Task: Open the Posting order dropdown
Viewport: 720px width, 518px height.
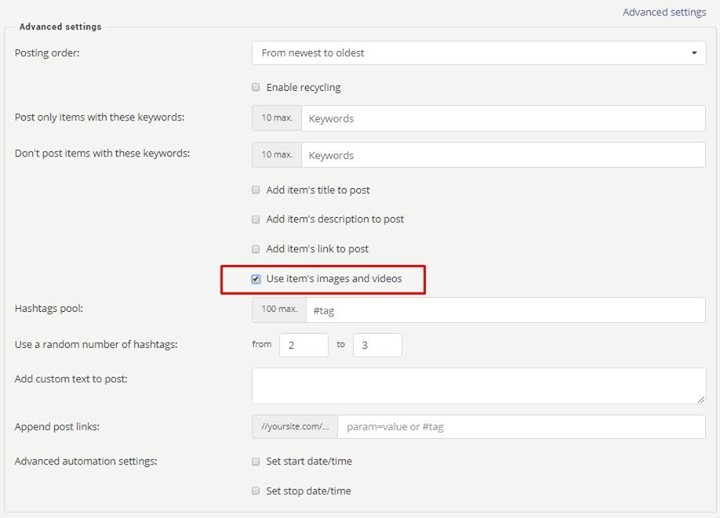Action: pos(478,53)
